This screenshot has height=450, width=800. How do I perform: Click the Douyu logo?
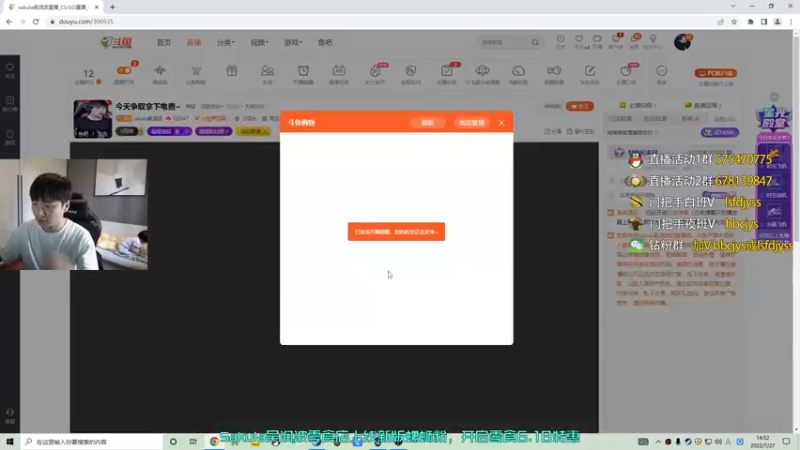coord(116,42)
